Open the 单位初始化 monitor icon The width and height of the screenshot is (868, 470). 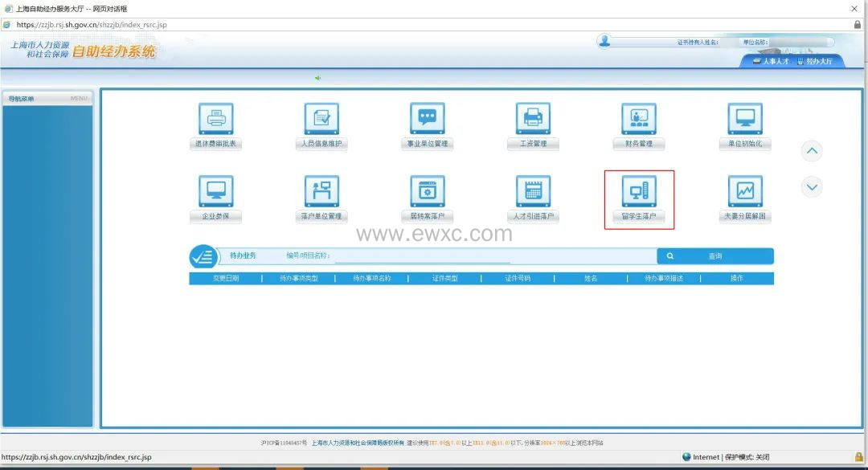coord(744,119)
